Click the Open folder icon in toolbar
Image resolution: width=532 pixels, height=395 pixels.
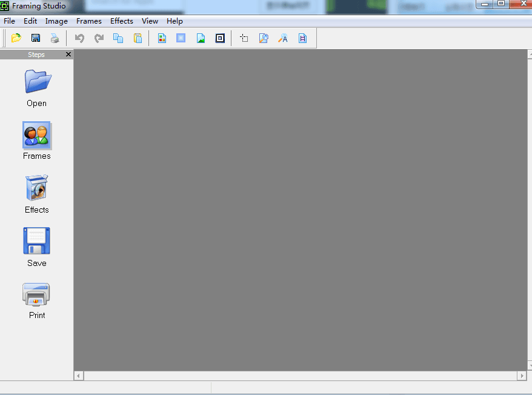coord(16,38)
